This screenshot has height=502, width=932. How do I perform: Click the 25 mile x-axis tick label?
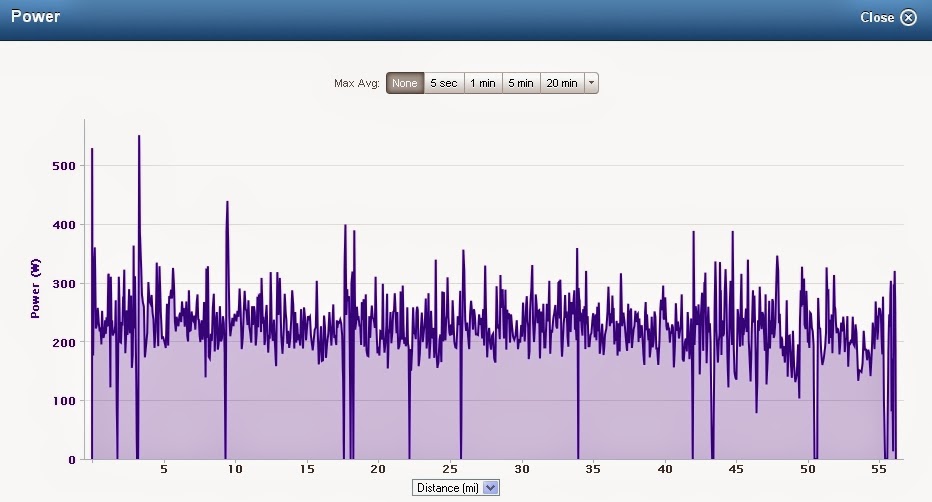[450, 469]
